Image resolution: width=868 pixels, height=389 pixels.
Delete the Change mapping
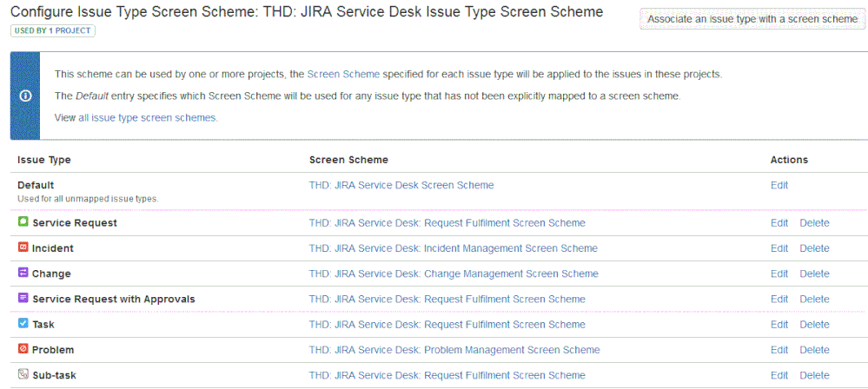point(814,274)
